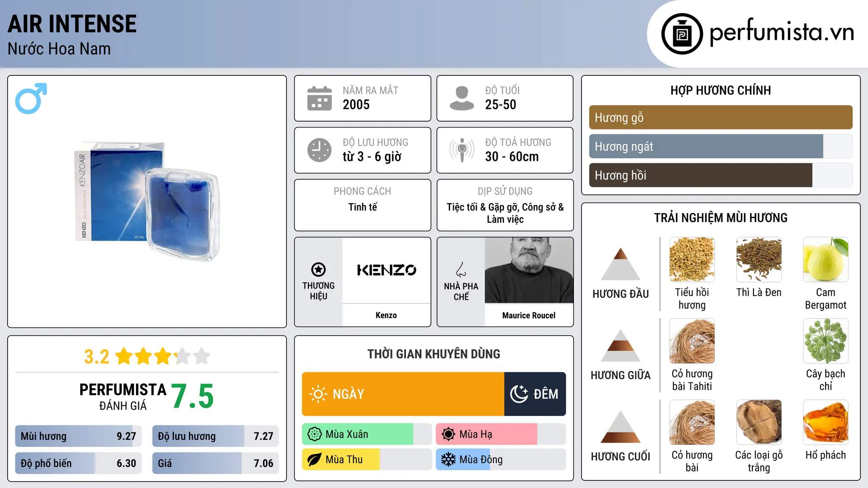This screenshot has width=868, height=488.
Task: Click the Thì Là Đen note image
Action: [x=759, y=260]
